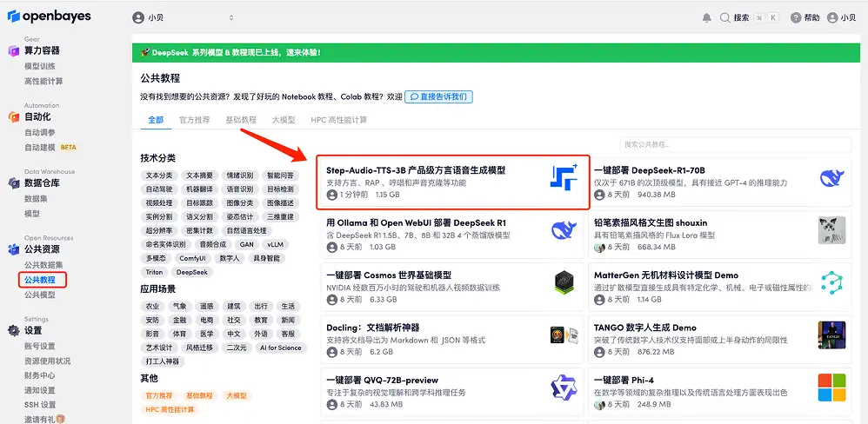Image resolution: width=868 pixels, height=424 pixels.
Task: Click the author avatar on the Phi-4 card
Action: coord(599,404)
